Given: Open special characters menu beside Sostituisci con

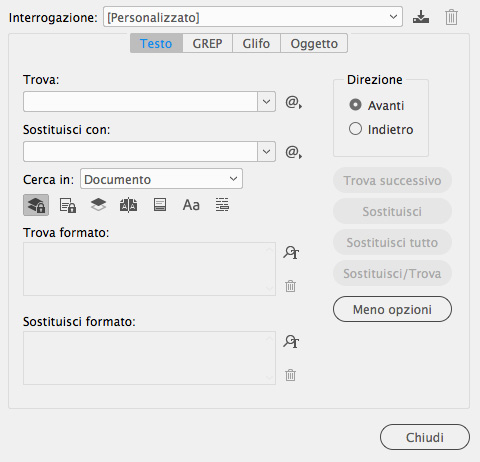Looking at the screenshot, I should point(293,152).
